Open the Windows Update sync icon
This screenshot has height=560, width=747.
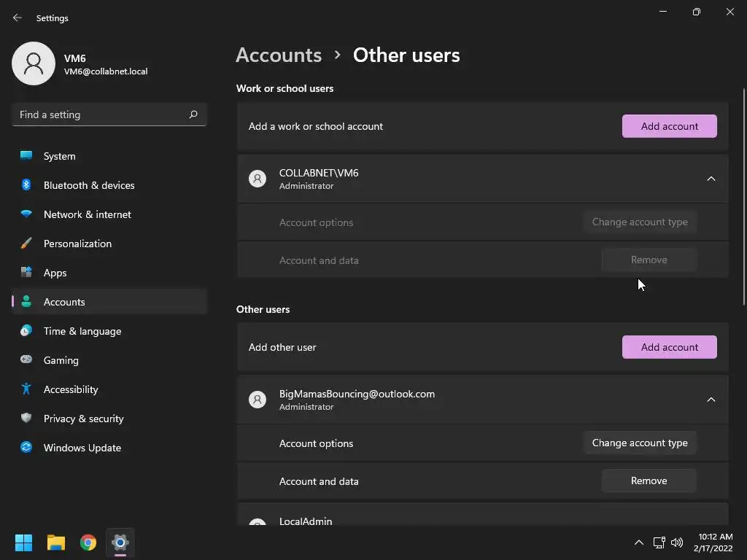tap(26, 448)
